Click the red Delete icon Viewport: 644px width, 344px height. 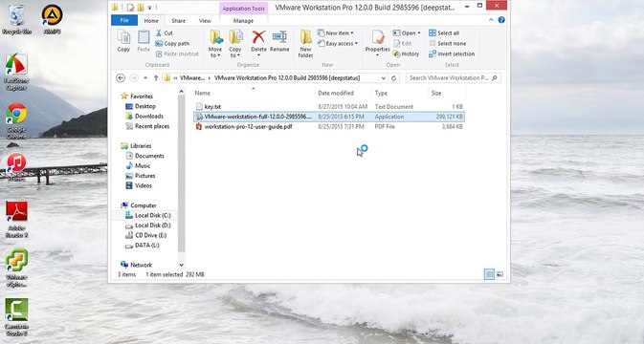(258, 37)
